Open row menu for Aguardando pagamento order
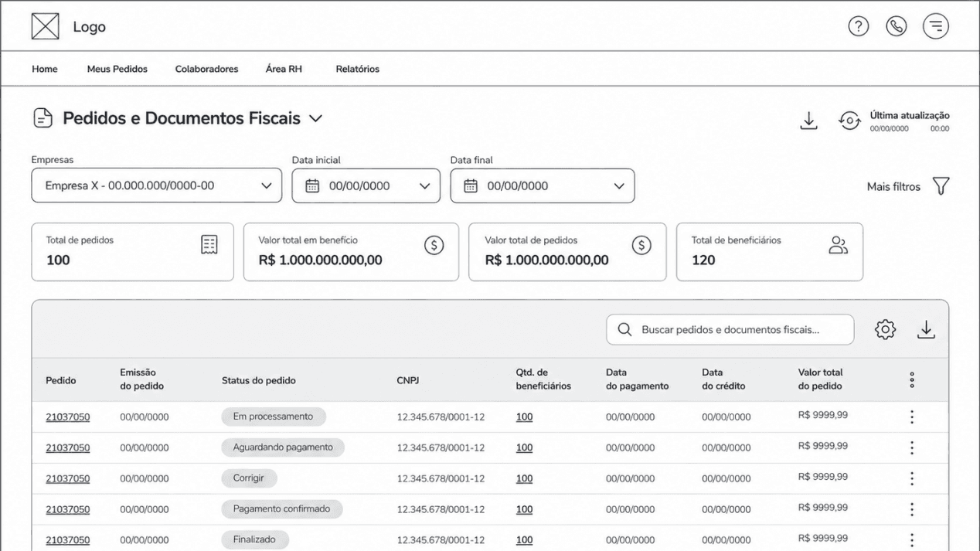 pyautogui.click(x=912, y=447)
